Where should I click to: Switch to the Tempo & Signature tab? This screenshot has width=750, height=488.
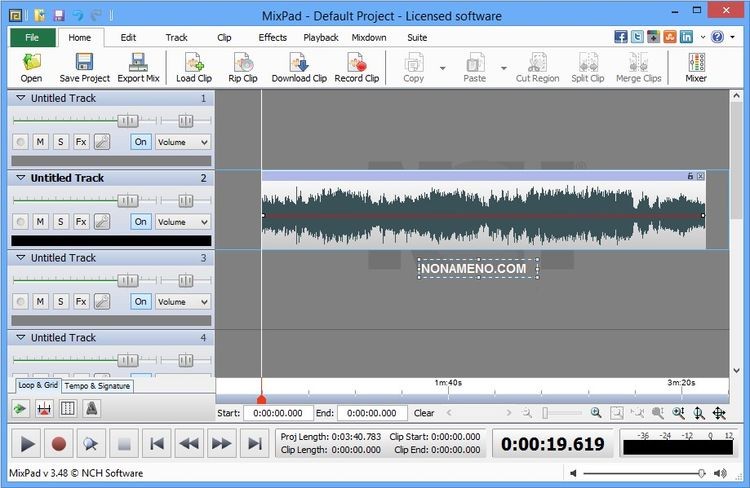(97, 385)
